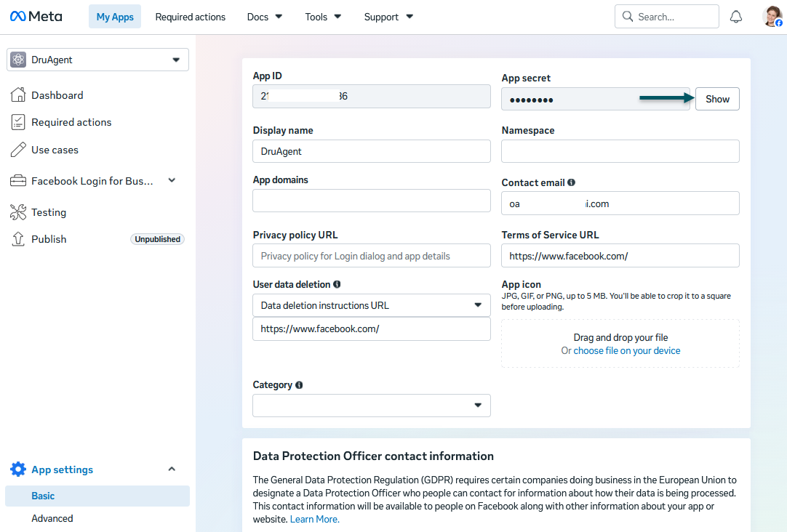Image resolution: width=787 pixels, height=532 pixels.
Task: Click the Display name field
Action: point(372,151)
